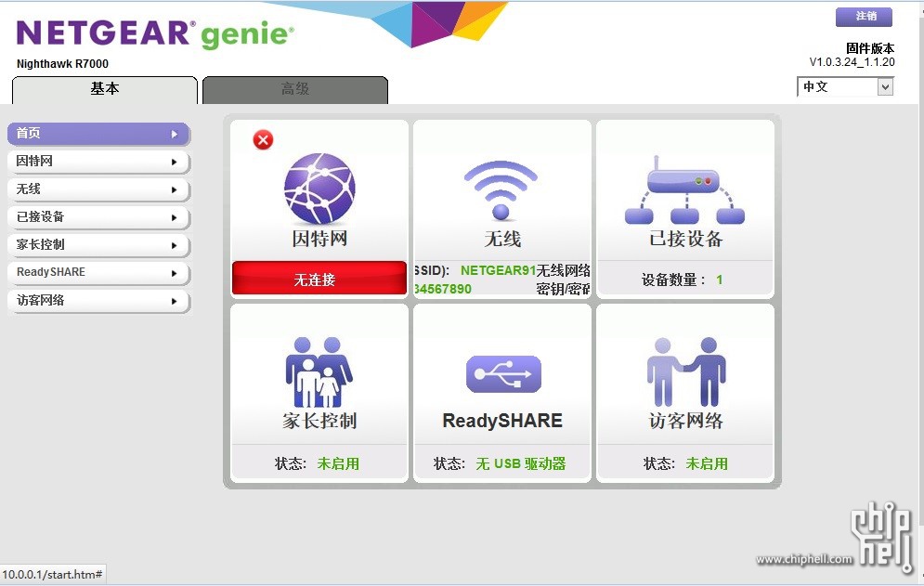Click 访客网络 status 未启用
Viewport: 924px width, 586px height.
coord(707,464)
